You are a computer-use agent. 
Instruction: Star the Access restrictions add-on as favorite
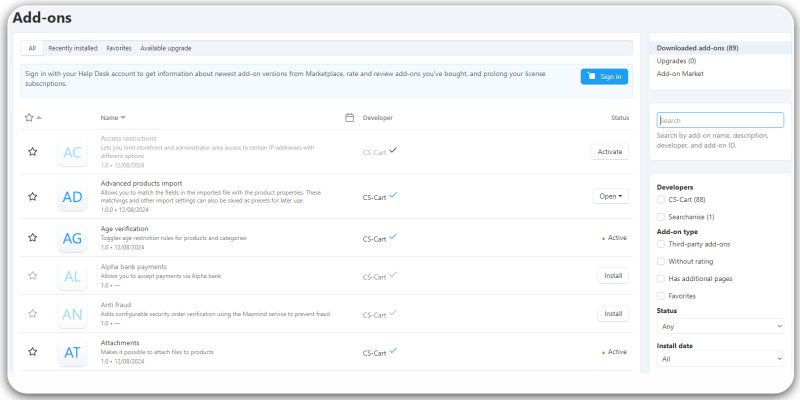(x=32, y=152)
